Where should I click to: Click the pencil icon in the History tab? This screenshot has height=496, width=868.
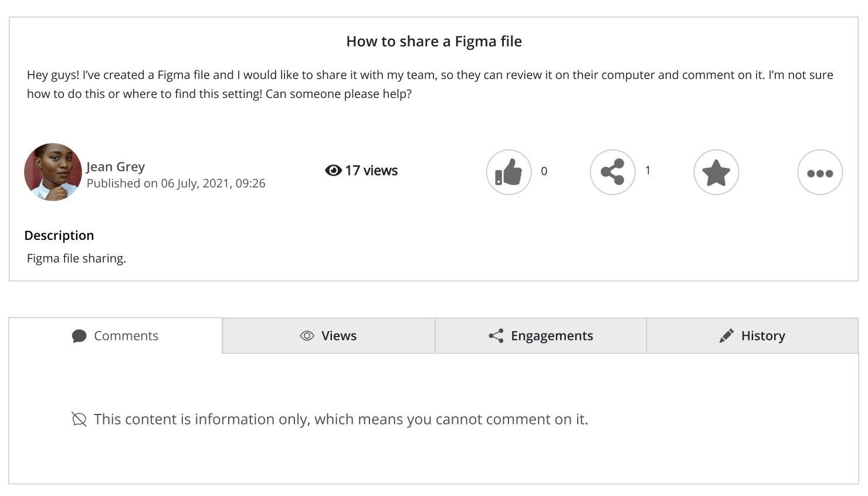[726, 336]
